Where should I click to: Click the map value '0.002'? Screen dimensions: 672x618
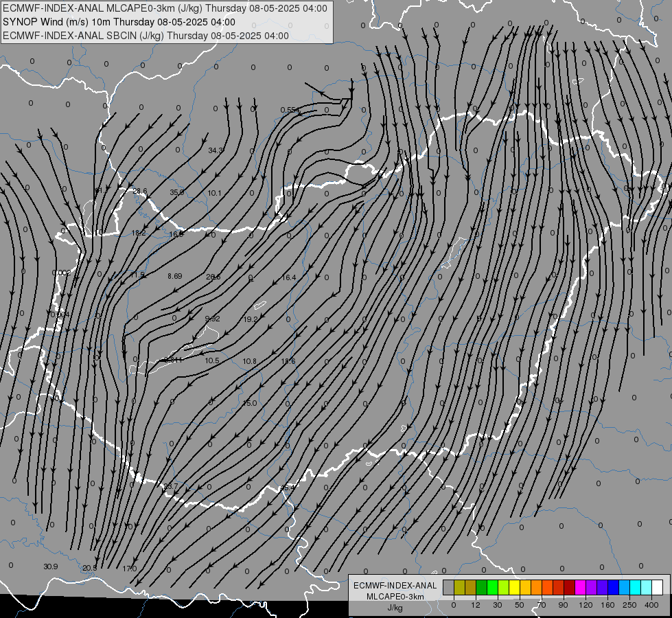tap(61, 273)
